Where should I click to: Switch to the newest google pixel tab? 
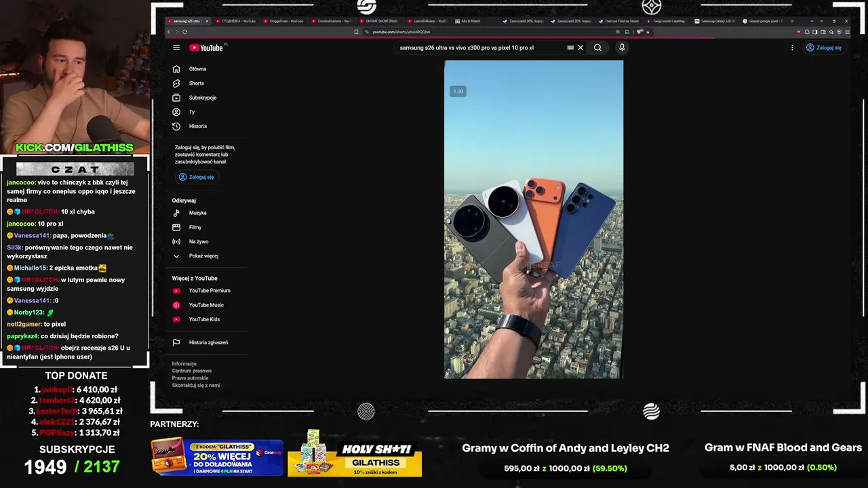pyautogui.click(x=764, y=21)
